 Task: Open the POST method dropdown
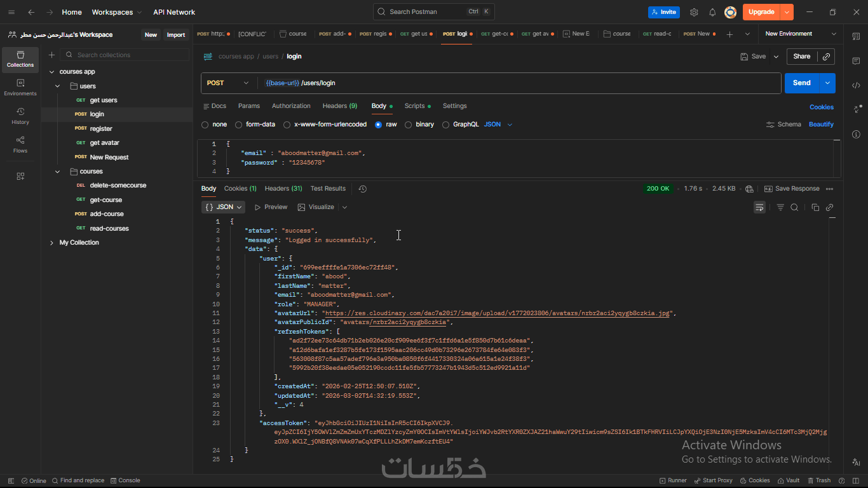click(229, 83)
